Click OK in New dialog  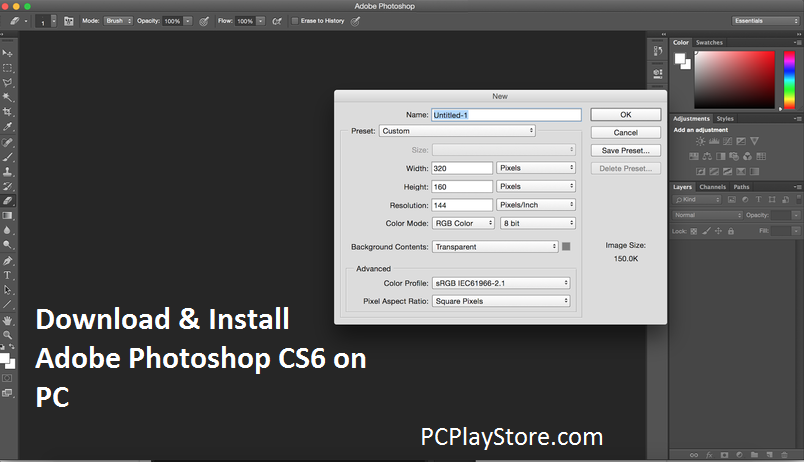626,114
